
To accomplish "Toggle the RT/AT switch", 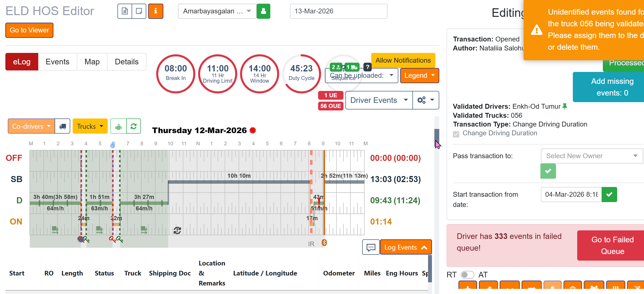I will (x=467, y=275).
